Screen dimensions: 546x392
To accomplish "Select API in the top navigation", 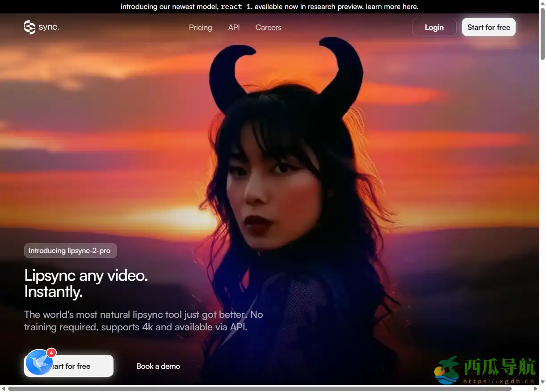I will pyautogui.click(x=234, y=27).
